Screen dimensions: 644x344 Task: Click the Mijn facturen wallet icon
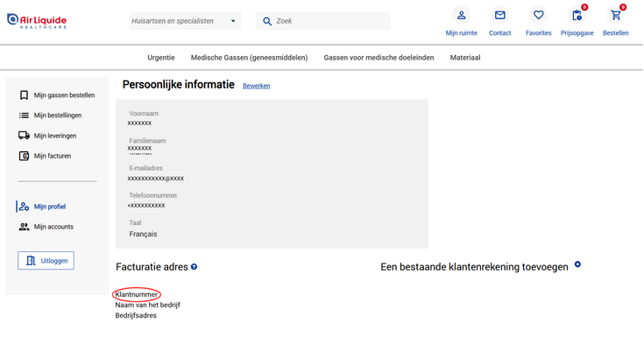coord(24,156)
